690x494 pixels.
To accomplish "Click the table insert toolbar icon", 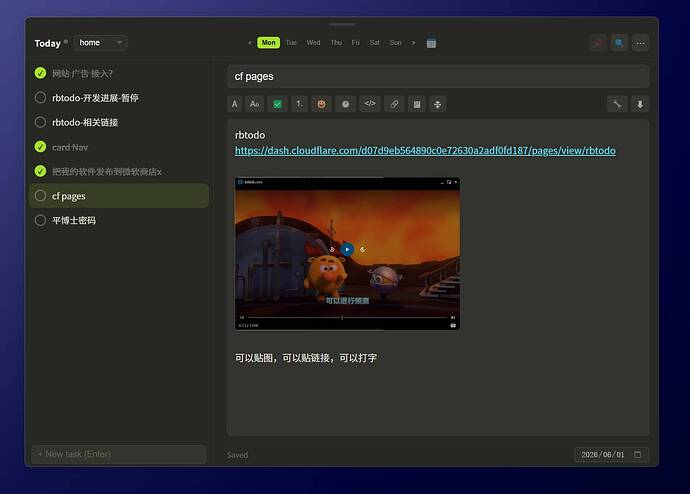I will (x=417, y=104).
